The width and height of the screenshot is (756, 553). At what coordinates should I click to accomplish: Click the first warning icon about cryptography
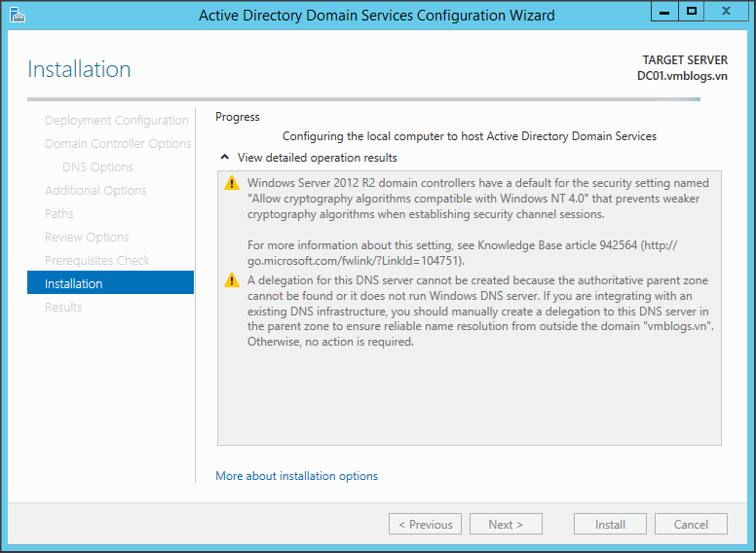click(231, 183)
